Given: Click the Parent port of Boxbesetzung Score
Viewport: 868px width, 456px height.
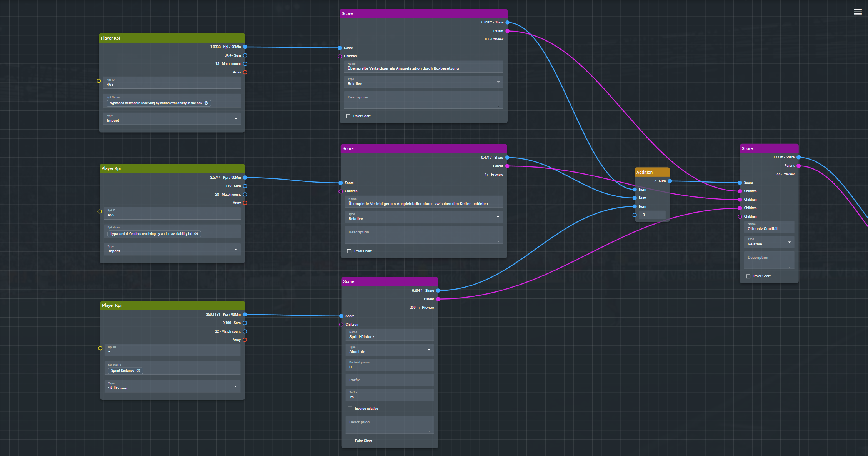Looking at the screenshot, I should pos(508,31).
